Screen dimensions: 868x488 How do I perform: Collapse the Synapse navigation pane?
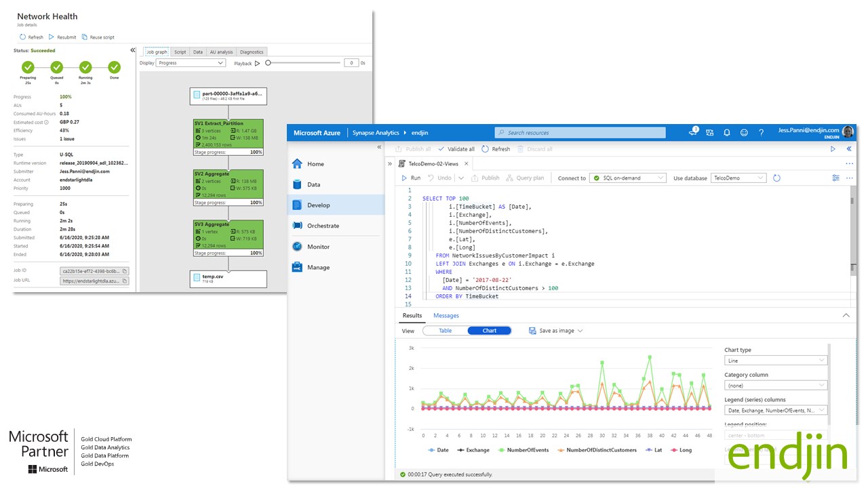pyautogui.click(x=379, y=147)
